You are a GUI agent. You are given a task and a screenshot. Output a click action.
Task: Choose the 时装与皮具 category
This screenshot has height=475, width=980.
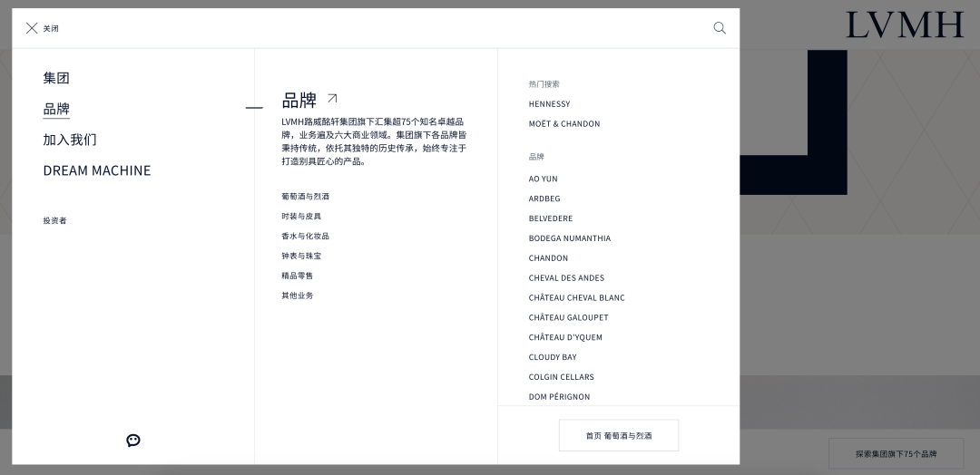point(301,217)
